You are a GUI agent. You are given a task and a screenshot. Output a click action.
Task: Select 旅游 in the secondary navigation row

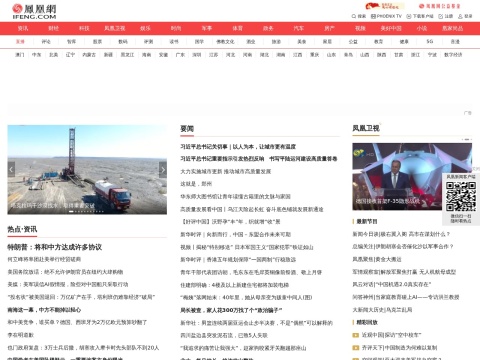click(276, 42)
